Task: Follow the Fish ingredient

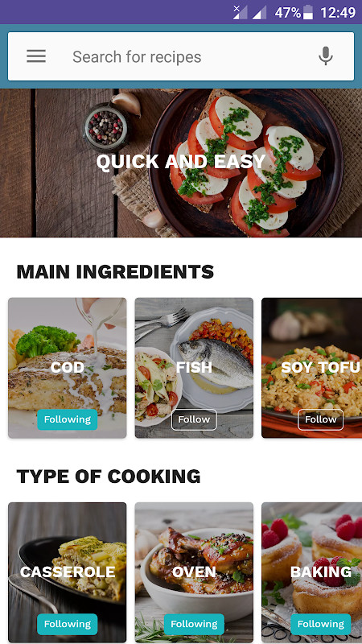Action: [194, 419]
